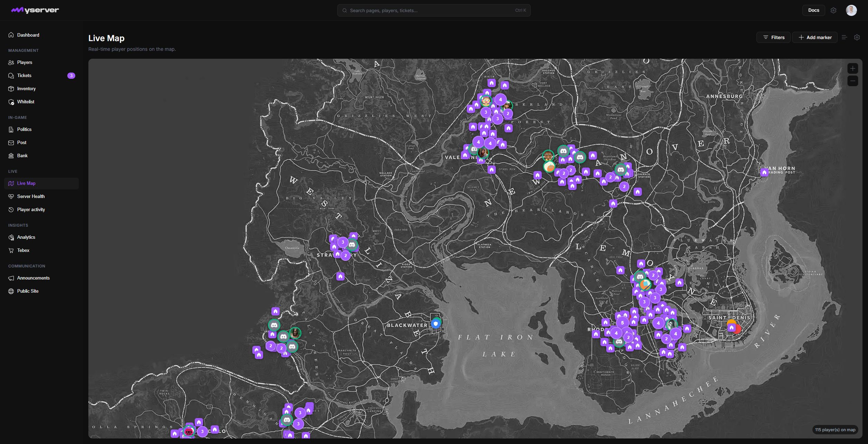Select the red avatar player marker near Armadillo
This screenshot has height=444, width=868.
coord(189,432)
